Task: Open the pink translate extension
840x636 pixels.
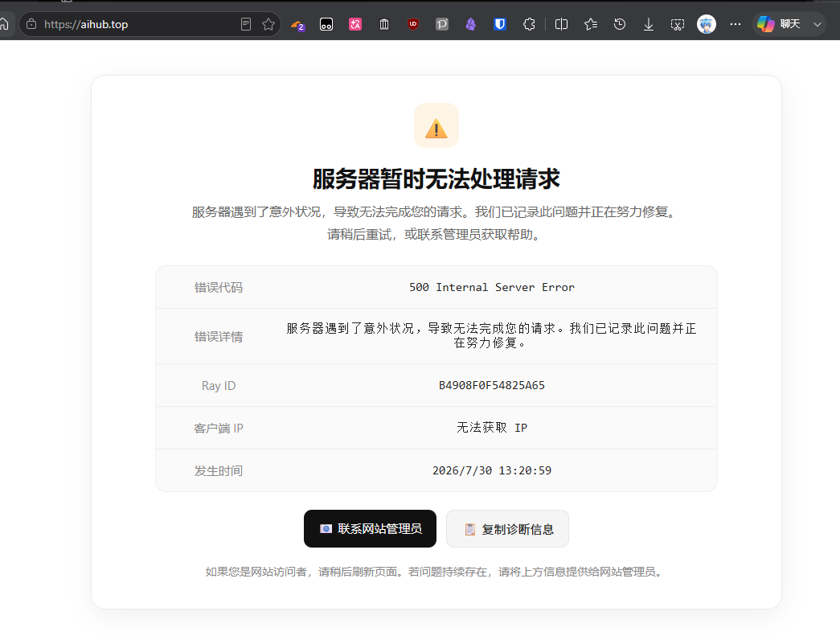Action: coord(355,24)
